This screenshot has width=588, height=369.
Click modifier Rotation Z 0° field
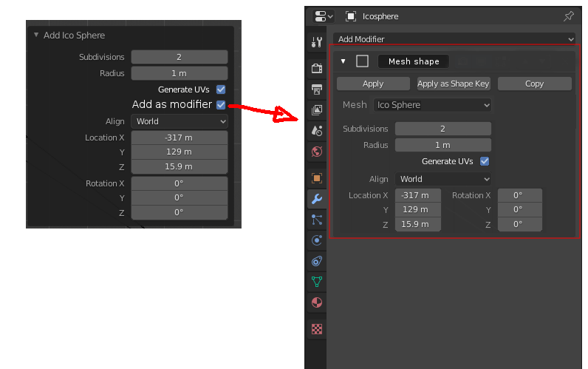[x=520, y=224]
